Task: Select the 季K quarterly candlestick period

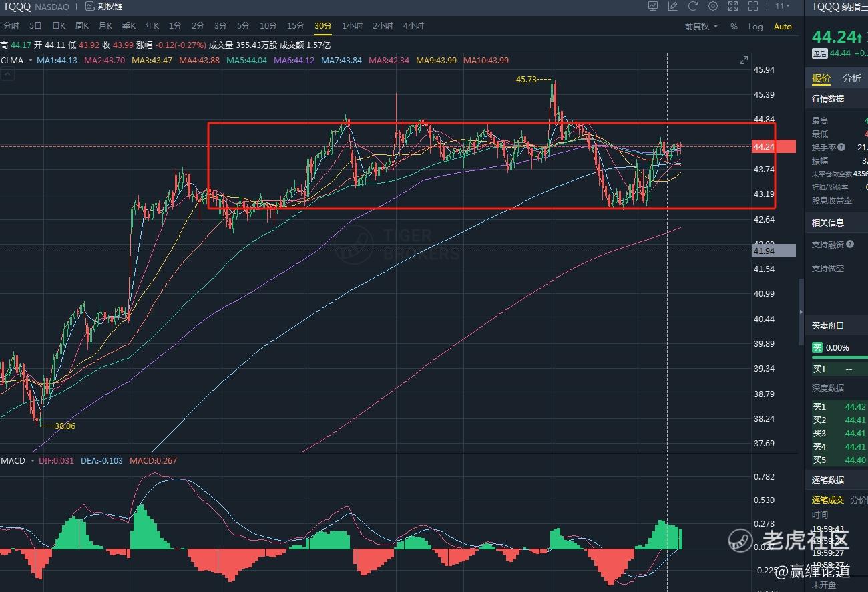Action: 129,26
